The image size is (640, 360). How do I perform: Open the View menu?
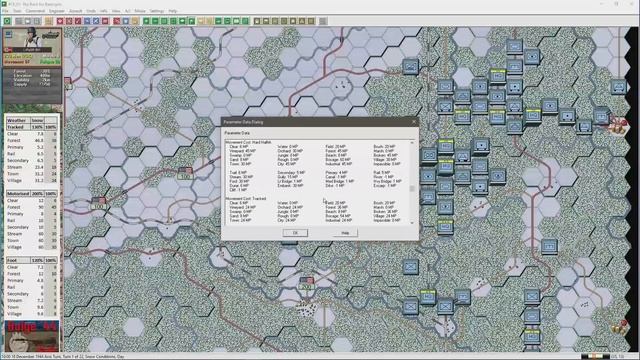116,11
